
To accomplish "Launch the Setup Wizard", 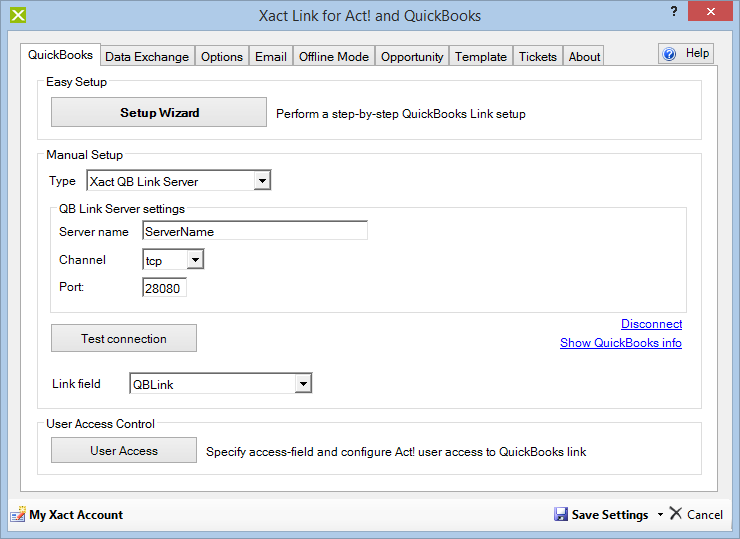I will click(159, 112).
